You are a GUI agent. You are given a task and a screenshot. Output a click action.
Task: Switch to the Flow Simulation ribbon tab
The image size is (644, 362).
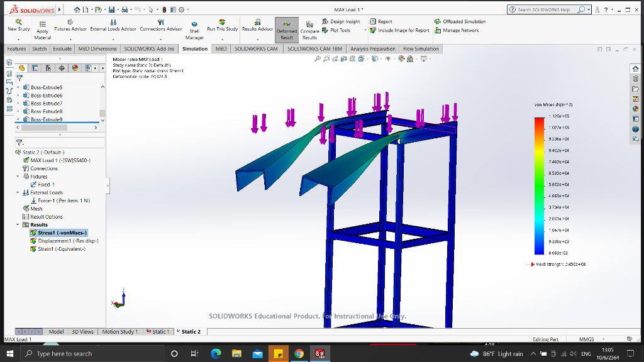click(420, 48)
